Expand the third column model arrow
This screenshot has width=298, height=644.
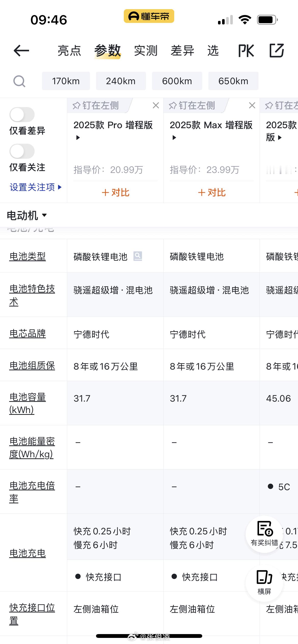(x=280, y=138)
